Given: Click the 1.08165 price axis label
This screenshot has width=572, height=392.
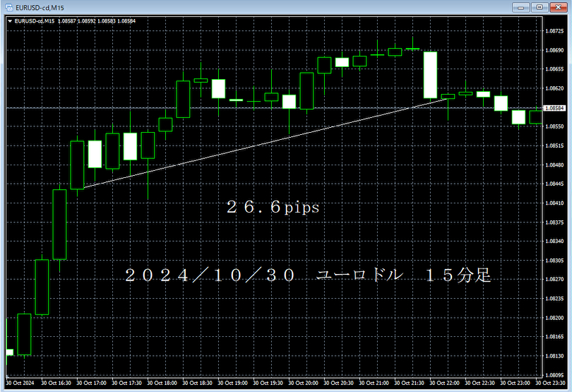Looking at the screenshot, I should (554, 336).
